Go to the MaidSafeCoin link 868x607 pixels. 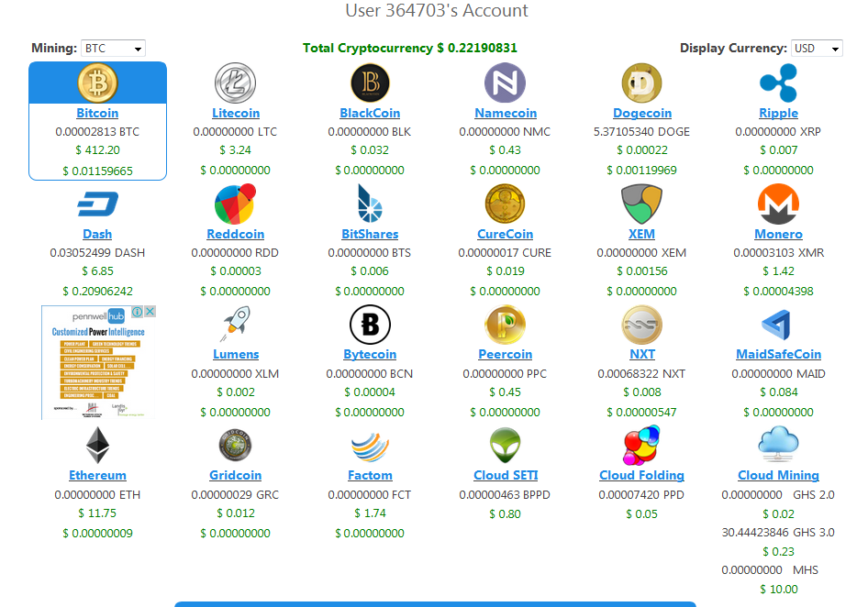click(x=778, y=354)
